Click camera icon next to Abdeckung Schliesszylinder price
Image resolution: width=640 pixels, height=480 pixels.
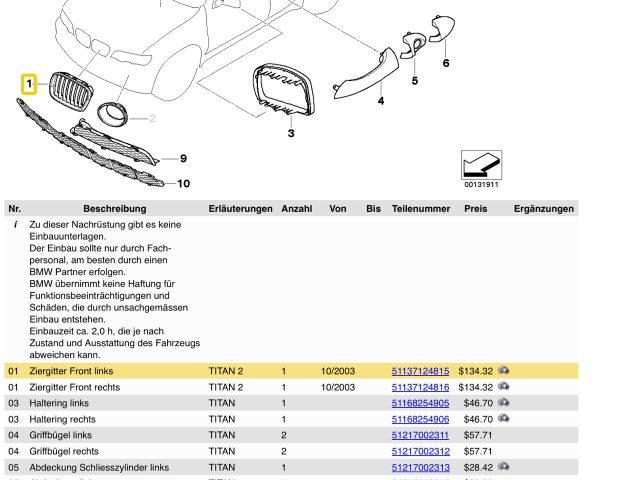(503, 468)
